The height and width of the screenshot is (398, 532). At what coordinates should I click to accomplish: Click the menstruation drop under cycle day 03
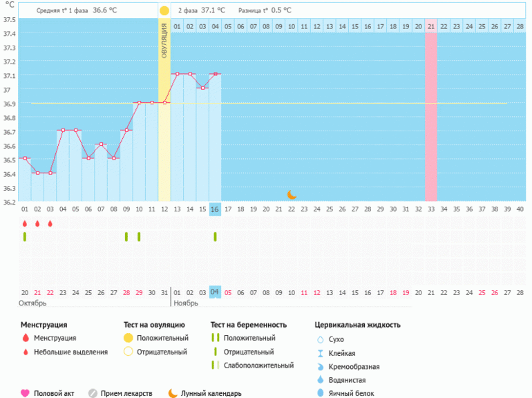pos(50,224)
